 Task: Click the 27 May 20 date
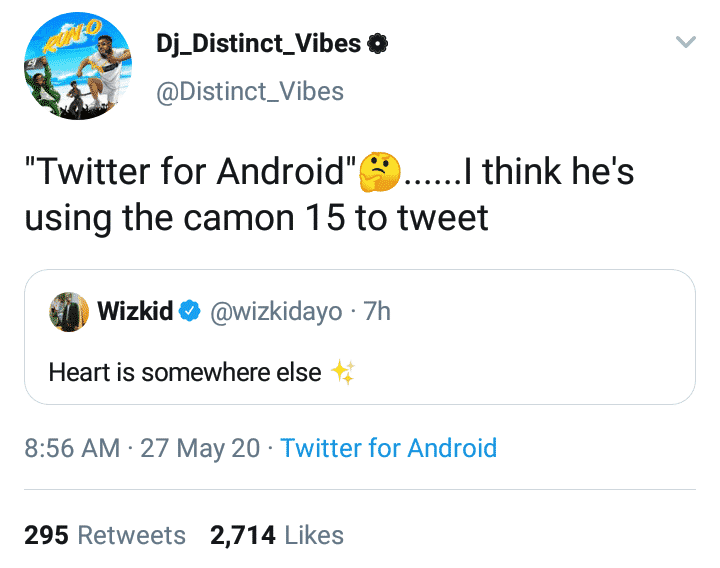coord(202,447)
